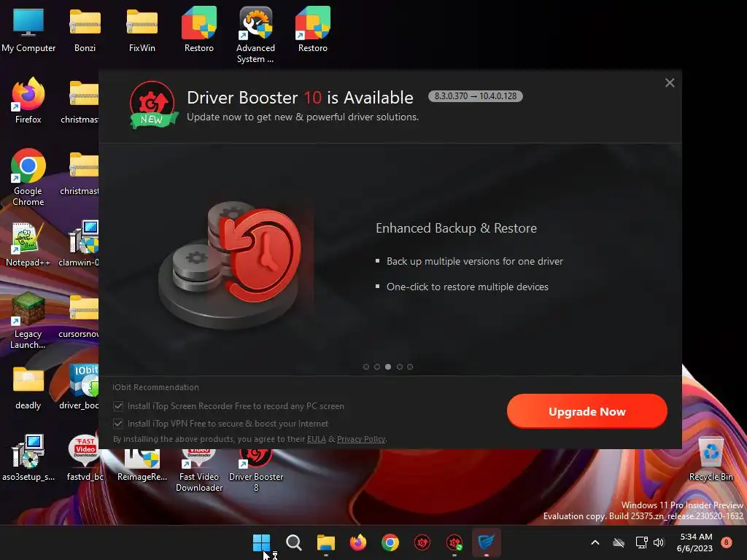
Task: Select the FixWin folder on desktop
Action: click(x=142, y=31)
